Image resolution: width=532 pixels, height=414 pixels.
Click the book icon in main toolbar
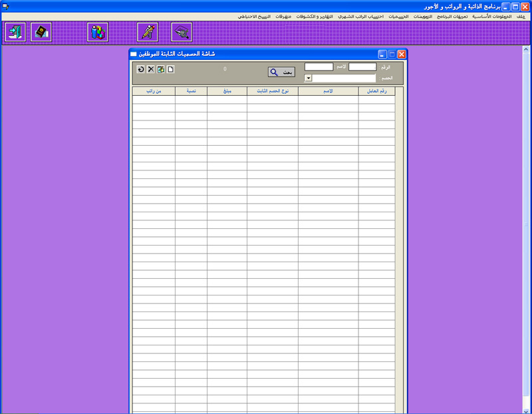[42, 32]
